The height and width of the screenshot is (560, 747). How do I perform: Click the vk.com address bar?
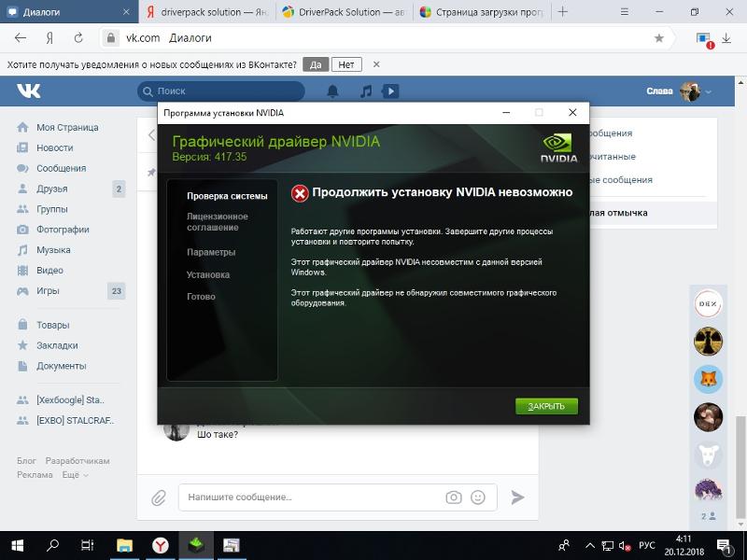[376, 38]
